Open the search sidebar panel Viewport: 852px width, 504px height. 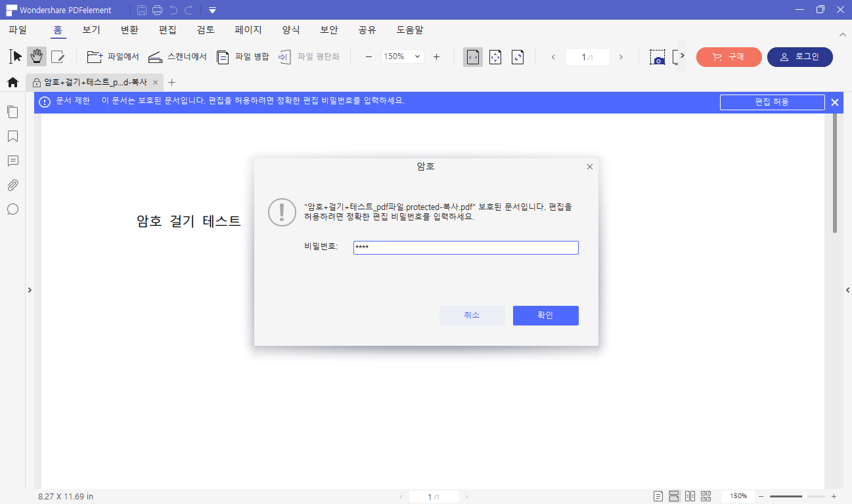point(12,209)
